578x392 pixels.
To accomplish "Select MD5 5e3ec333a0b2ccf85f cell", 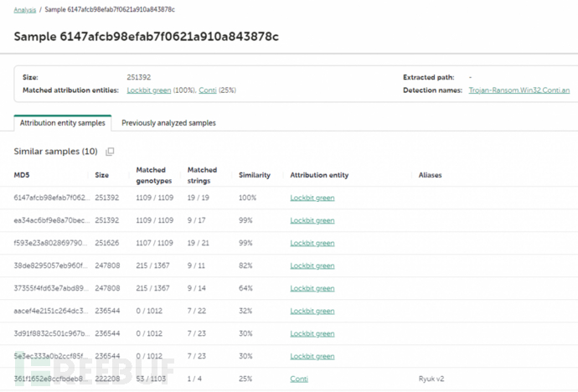I will [51, 356].
